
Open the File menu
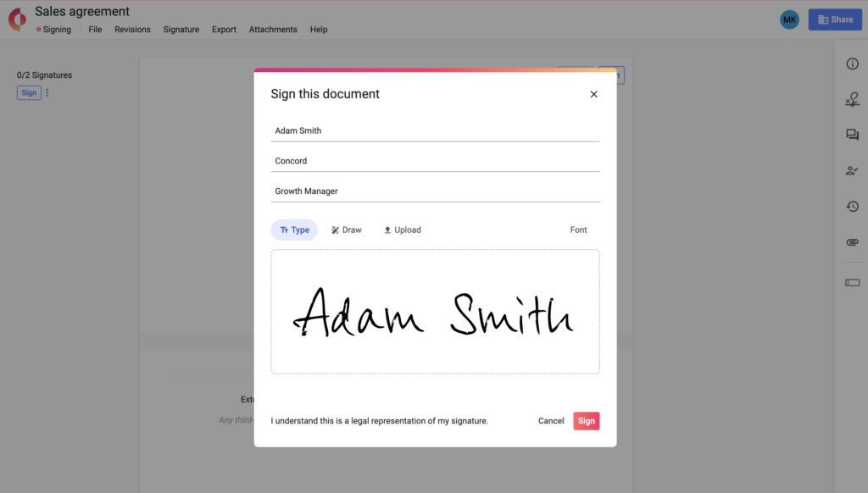pos(95,29)
